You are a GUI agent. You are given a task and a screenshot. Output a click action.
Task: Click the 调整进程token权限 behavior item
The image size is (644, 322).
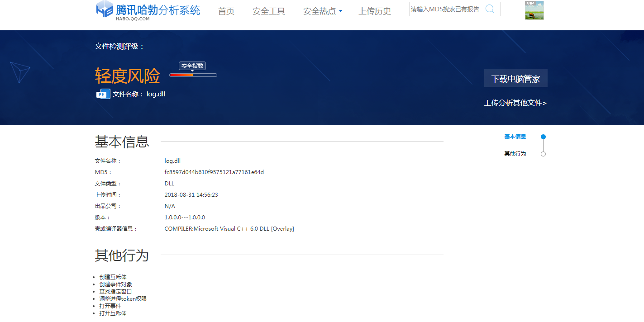coord(123,299)
